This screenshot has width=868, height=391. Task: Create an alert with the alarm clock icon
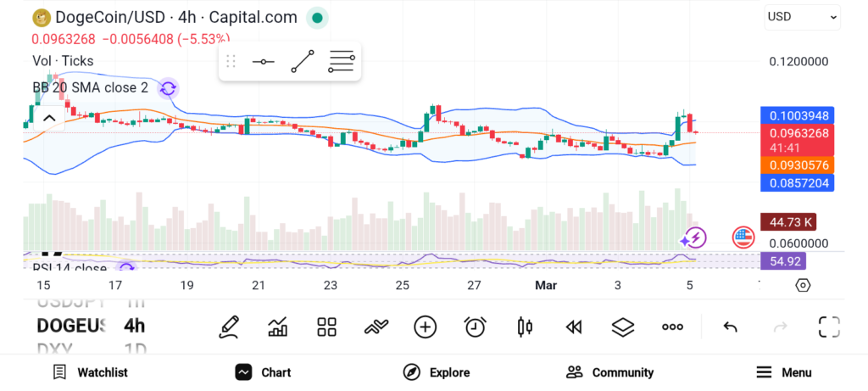click(475, 327)
